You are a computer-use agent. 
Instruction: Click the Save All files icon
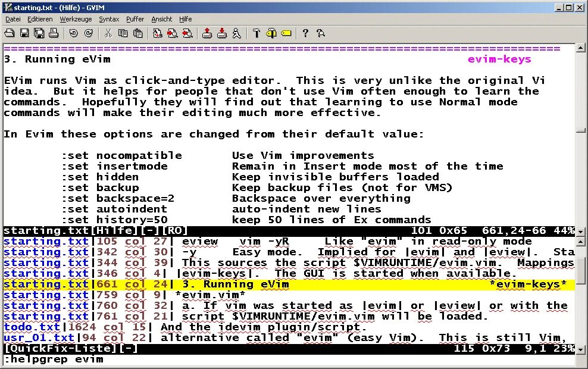click(39, 33)
